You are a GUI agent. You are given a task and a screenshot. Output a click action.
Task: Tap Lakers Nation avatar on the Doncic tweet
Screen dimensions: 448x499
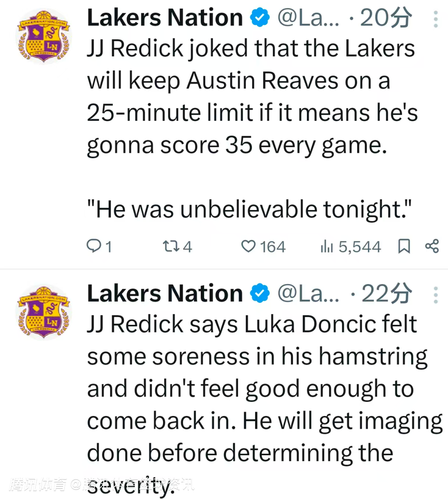[x=44, y=313]
